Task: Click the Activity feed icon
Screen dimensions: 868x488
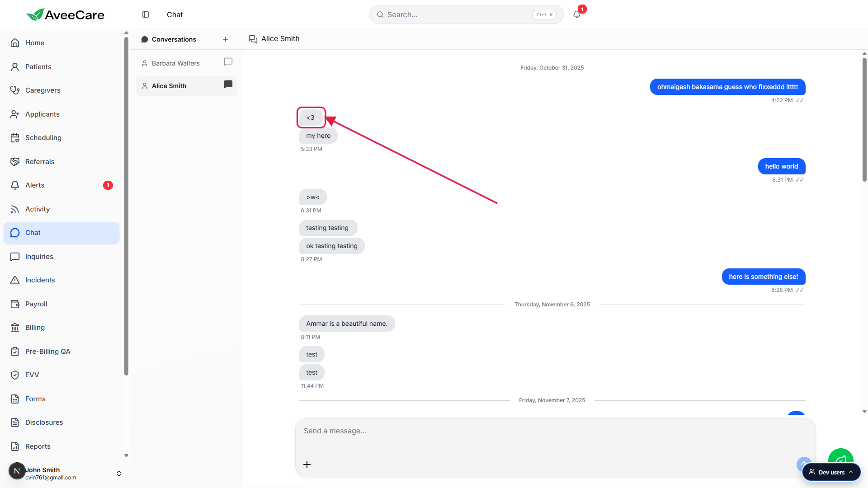Action: 15,209
